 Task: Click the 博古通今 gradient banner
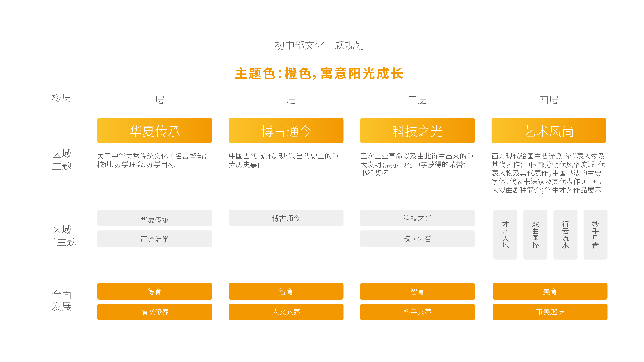pyautogui.click(x=286, y=131)
